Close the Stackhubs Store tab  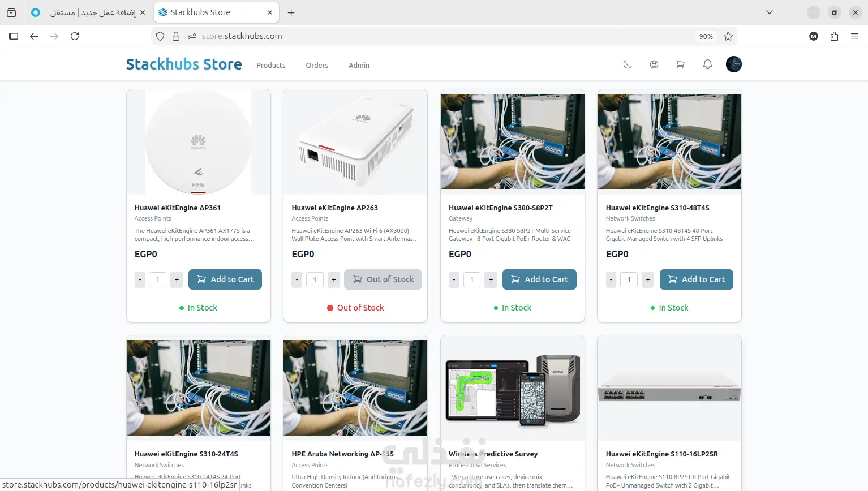270,12
